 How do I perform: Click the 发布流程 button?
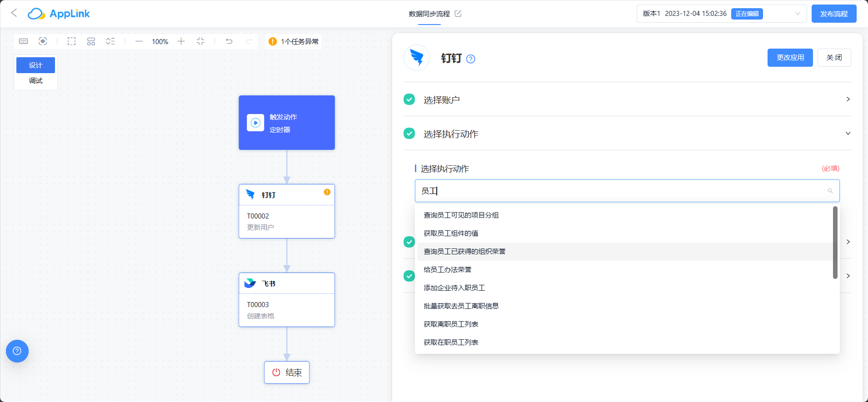click(834, 14)
